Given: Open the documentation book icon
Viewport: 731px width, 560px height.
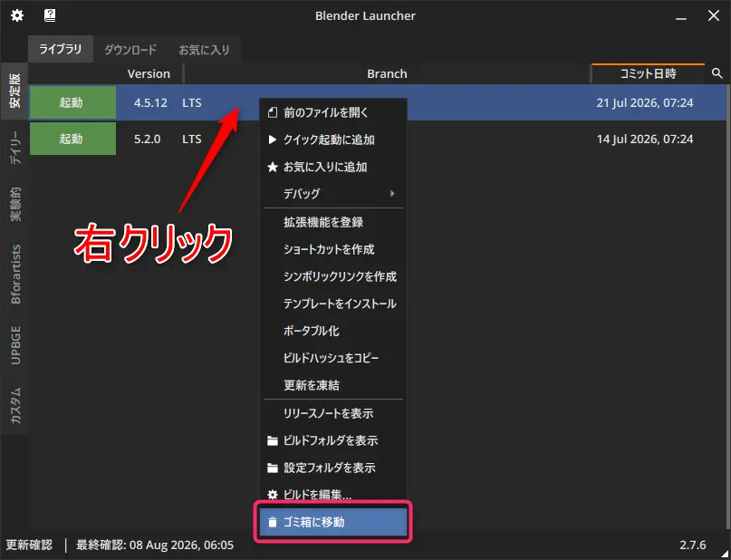Looking at the screenshot, I should (50, 15).
